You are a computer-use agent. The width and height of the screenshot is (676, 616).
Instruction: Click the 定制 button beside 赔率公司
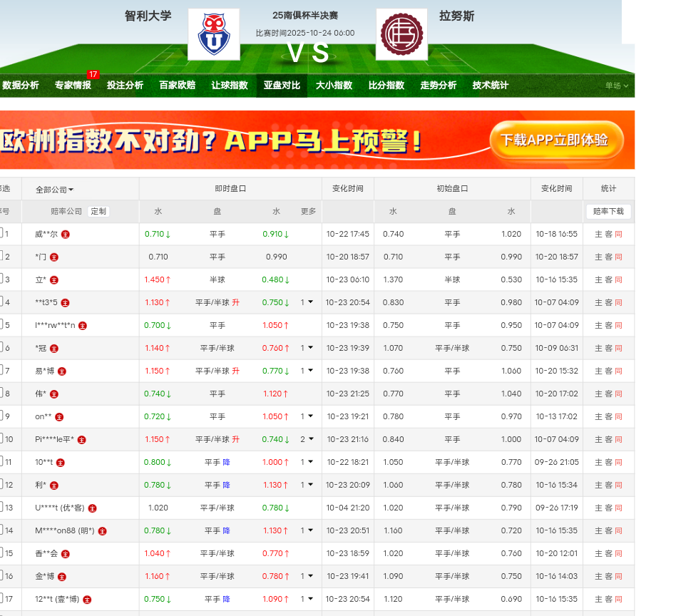[x=98, y=212]
